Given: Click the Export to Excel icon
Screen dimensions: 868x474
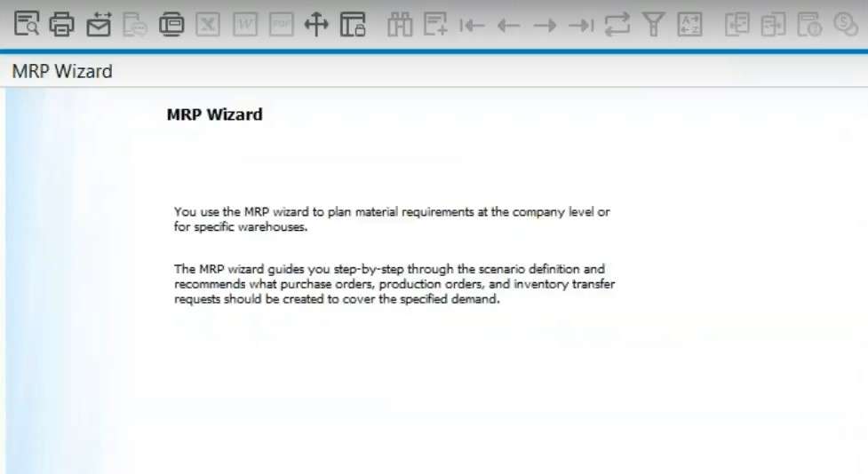Looking at the screenshot, I should pos(208,24).
